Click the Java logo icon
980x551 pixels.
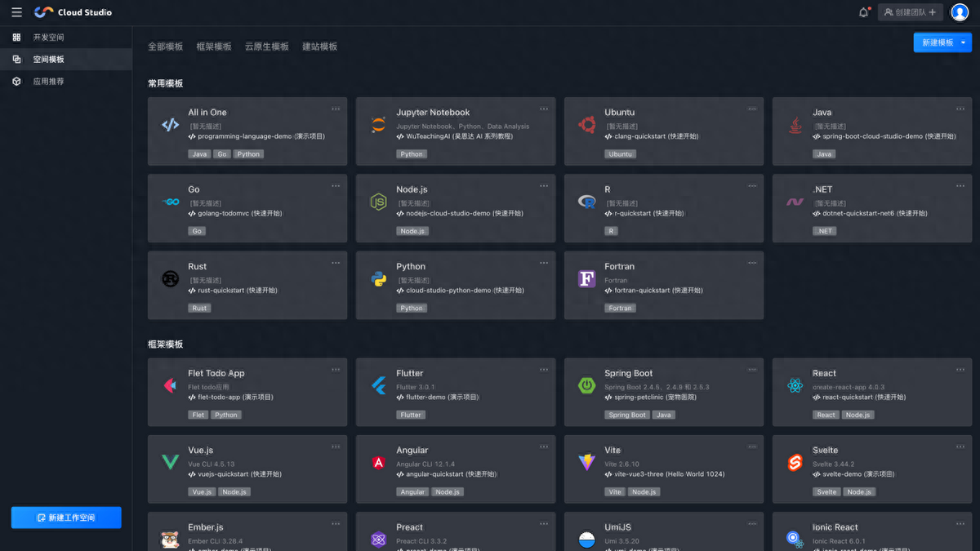click(x=795, y=125)
